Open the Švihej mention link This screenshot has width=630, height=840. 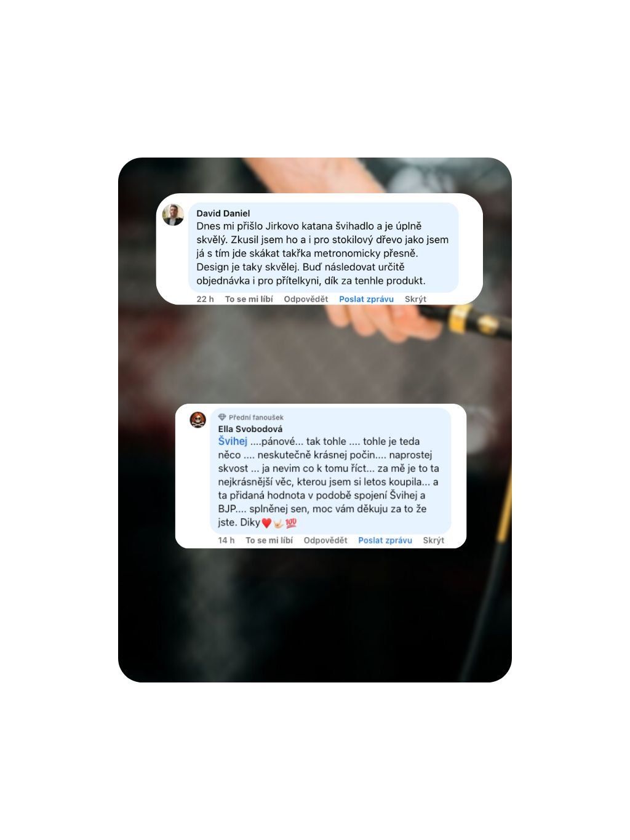(x=233, y=441)
